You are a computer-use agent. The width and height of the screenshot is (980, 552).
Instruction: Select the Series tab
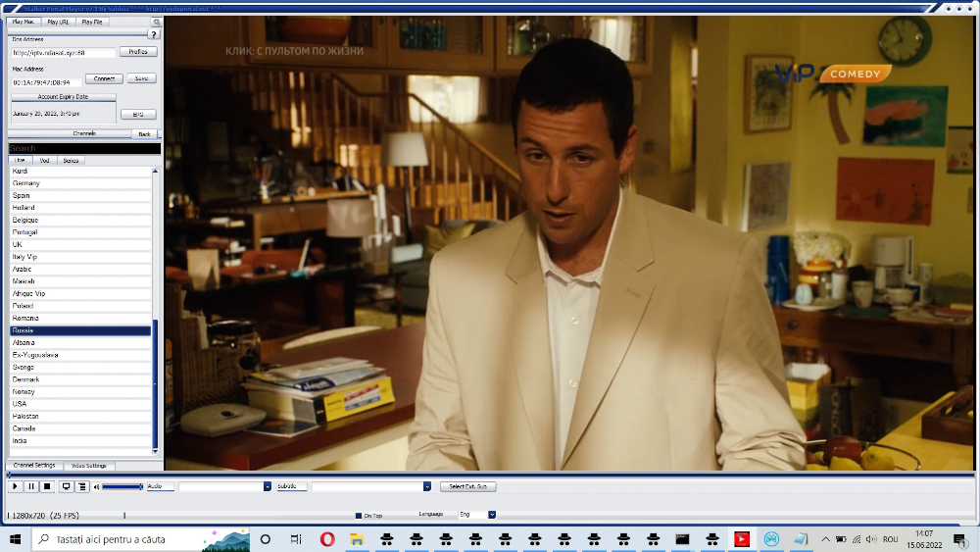point(71,161)
